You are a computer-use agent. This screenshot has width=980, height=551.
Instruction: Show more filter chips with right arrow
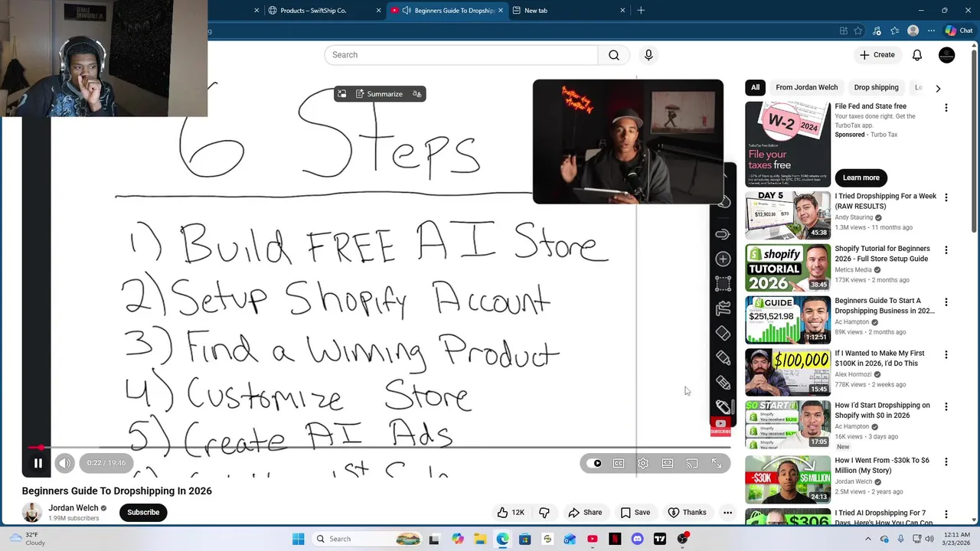(938, 88)
